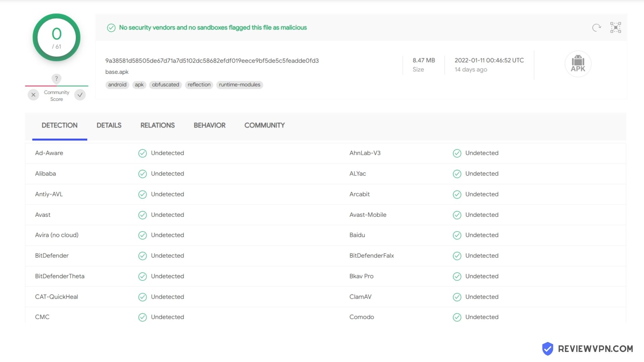Click the reanalyze refresh icon
Image resolution: width=644 pixels, height=362 pixels.
click(x=596, y=27)
